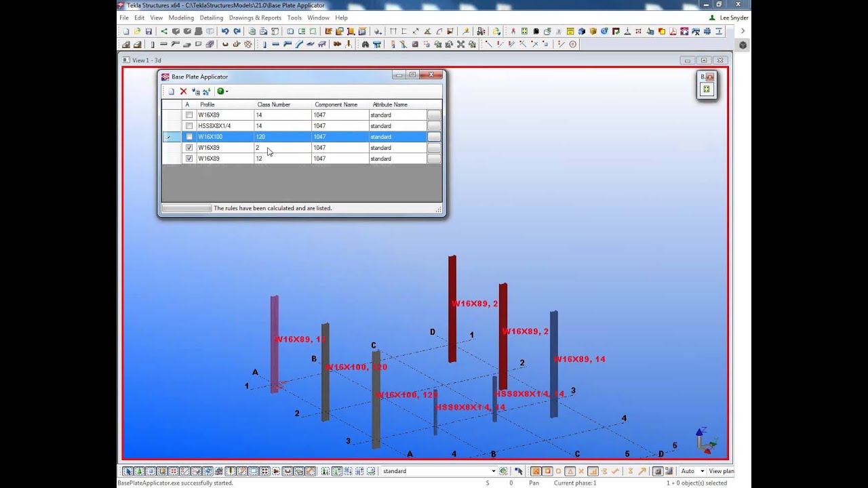This screenshot has height=488, width=868.
Task: Click the Lee Snyder user account
Action: pos(730,18)
